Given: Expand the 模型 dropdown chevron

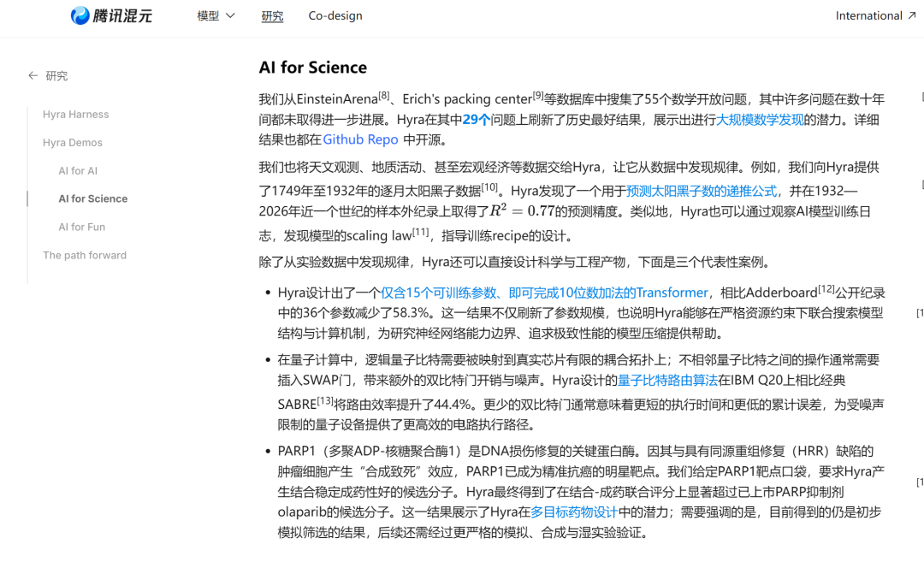Looking at the screenshot, I should (230, 15).
